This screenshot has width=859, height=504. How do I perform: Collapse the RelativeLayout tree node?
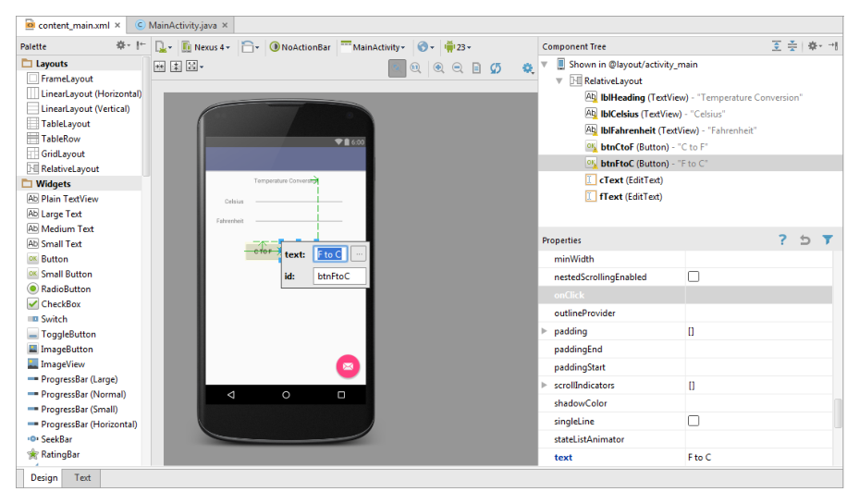[x=559, y=81]
